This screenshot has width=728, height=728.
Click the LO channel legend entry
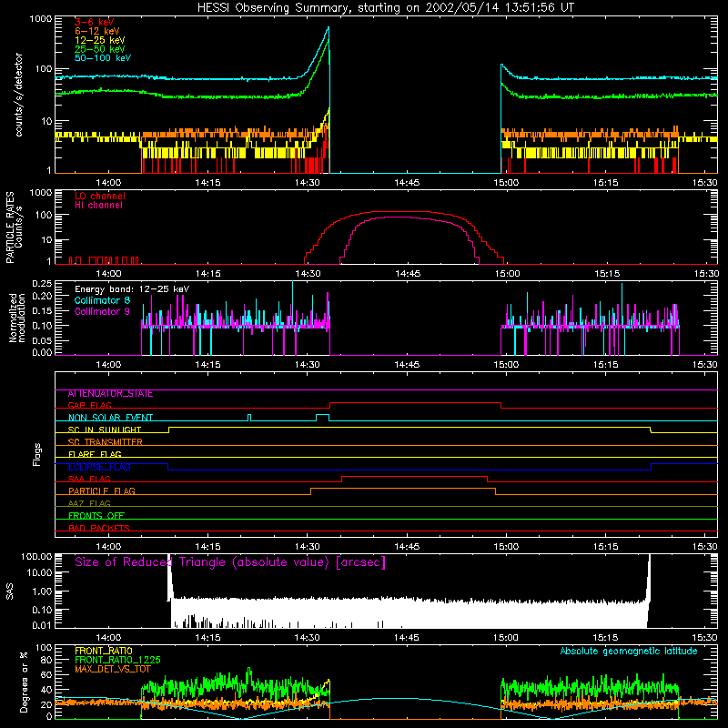coord(100,196)
